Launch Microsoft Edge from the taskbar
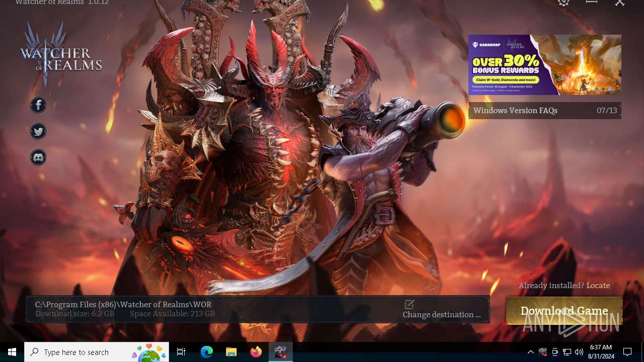 click(x=207, y=352)
